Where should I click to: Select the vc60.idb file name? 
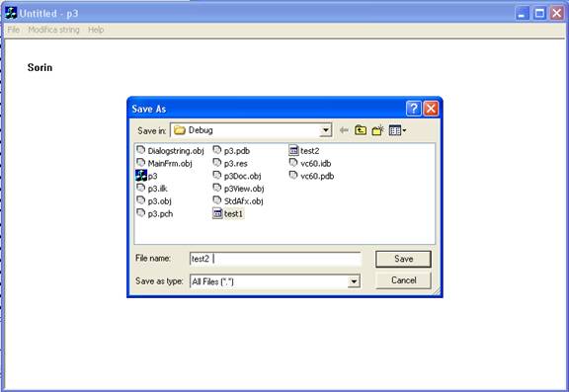(x=315, y=164)
